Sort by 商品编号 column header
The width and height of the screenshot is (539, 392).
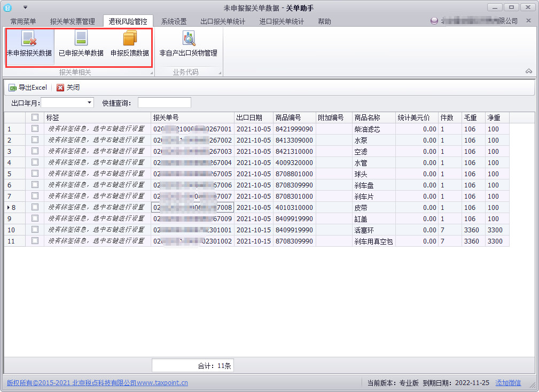[x=294, y=117]
